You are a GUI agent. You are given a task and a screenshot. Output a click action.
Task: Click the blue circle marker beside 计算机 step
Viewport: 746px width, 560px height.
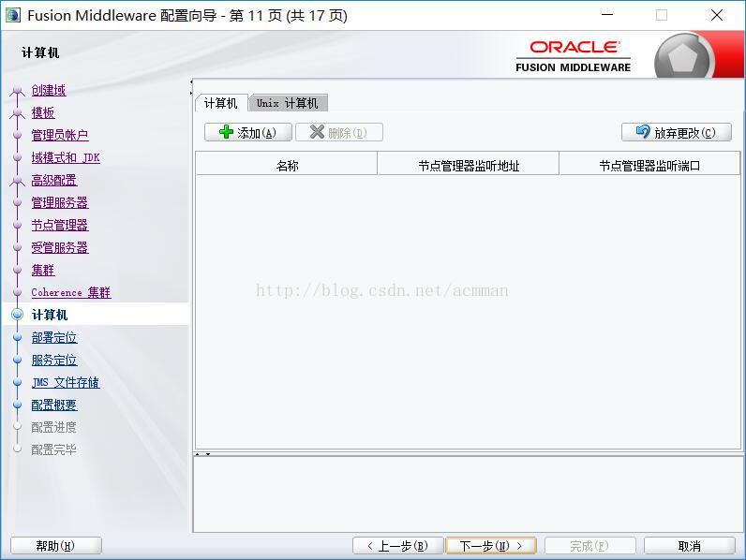click(x=17, y=315)
